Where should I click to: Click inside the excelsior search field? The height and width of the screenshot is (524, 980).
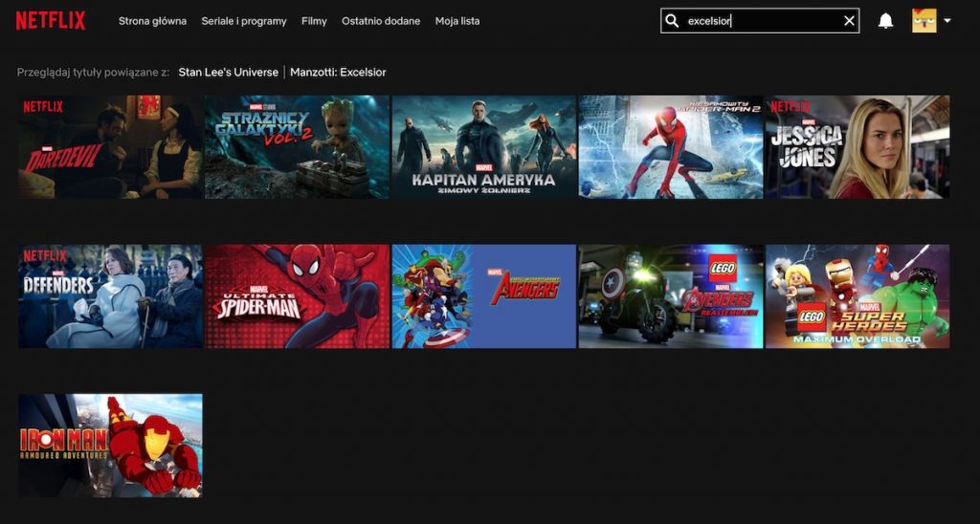(x=761, y=21)
